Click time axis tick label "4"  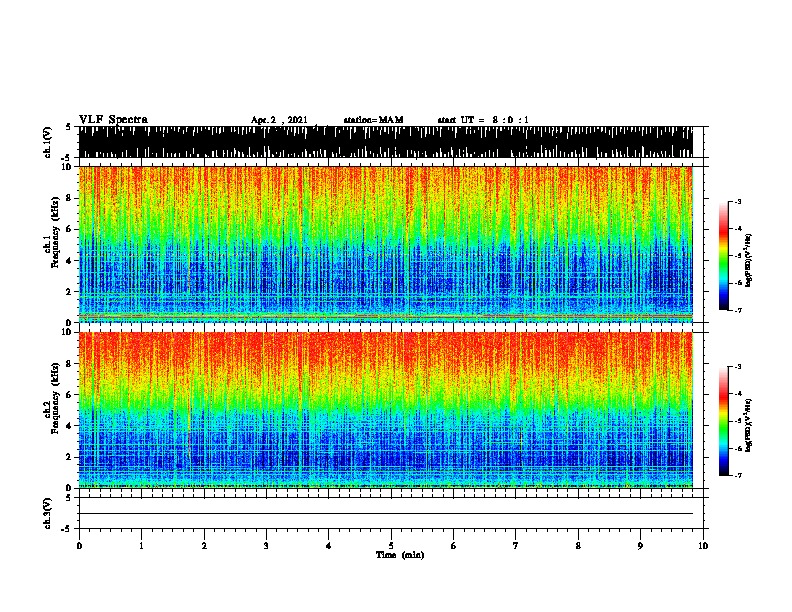pos(329,546)
